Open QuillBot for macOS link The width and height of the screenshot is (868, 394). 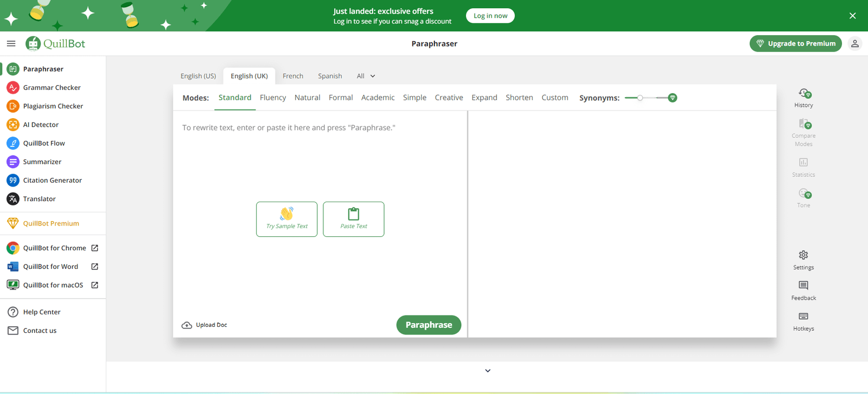click(53, 285)
